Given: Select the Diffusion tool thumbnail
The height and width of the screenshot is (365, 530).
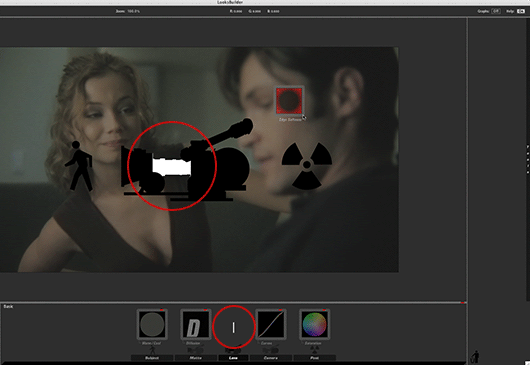Looking at the screenshot, I should pos(196,324).
